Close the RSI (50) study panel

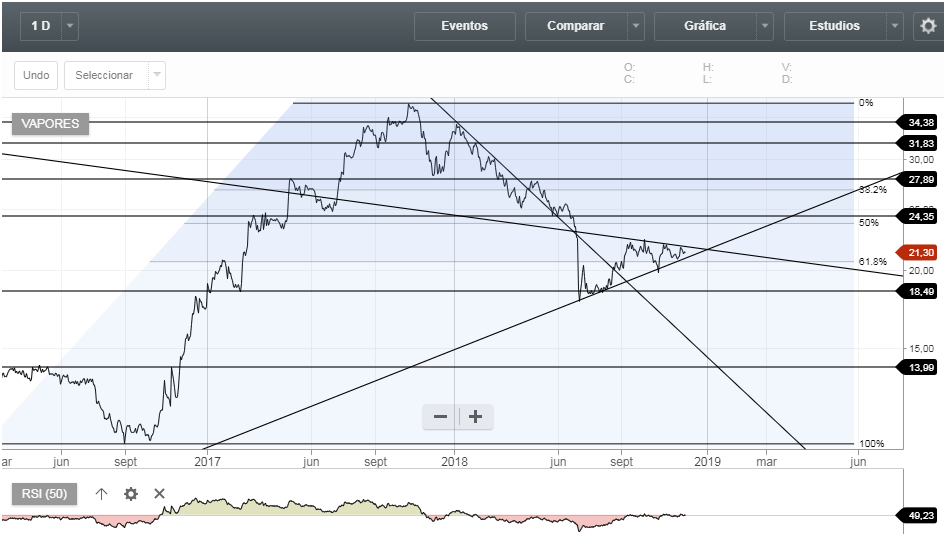pyautogui.click(x=159, y=494)
